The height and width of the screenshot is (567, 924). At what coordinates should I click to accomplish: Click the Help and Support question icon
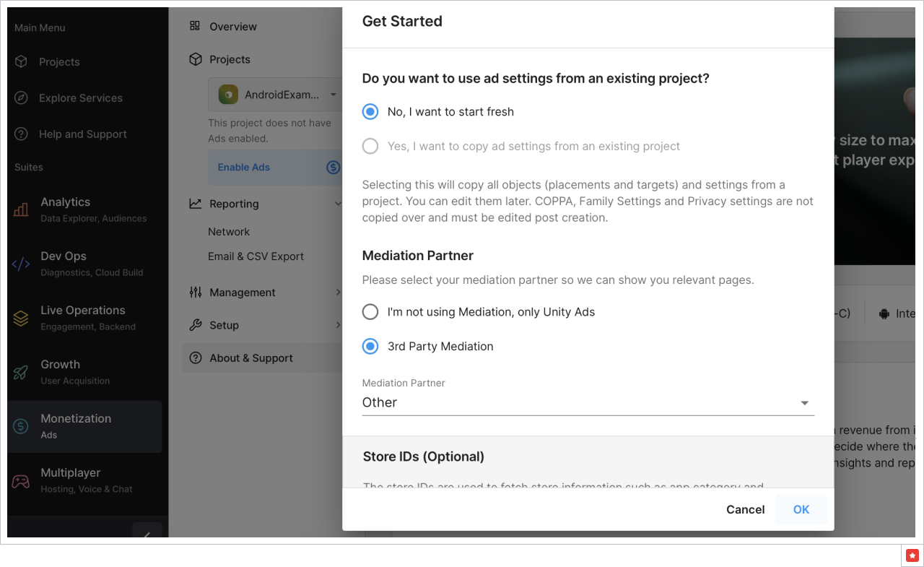[x=22, y=134]
